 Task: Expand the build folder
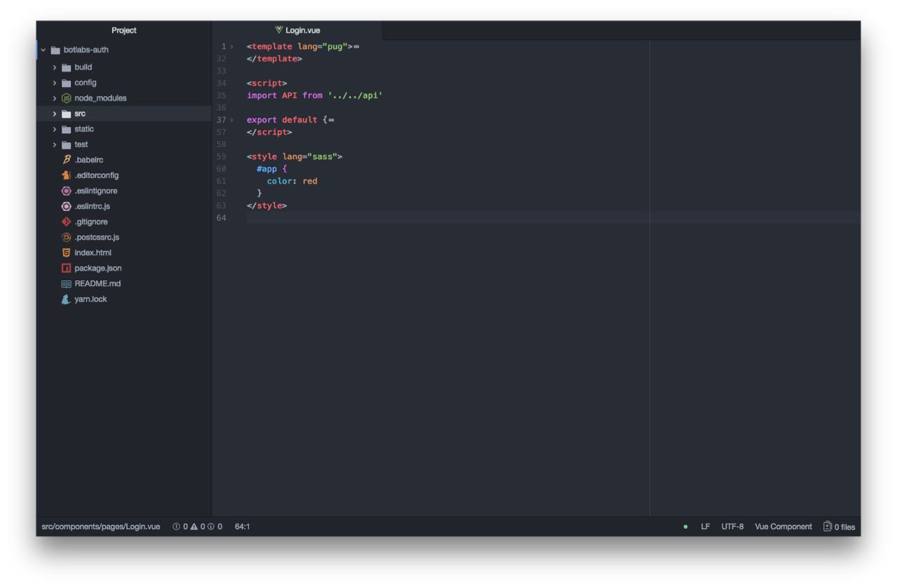click(x=55, y=67)
